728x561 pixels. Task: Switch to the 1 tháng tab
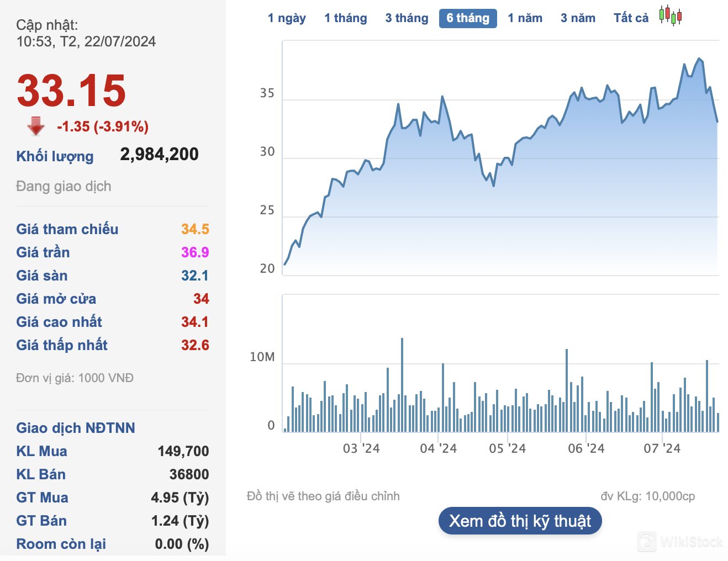pos(345,18)
